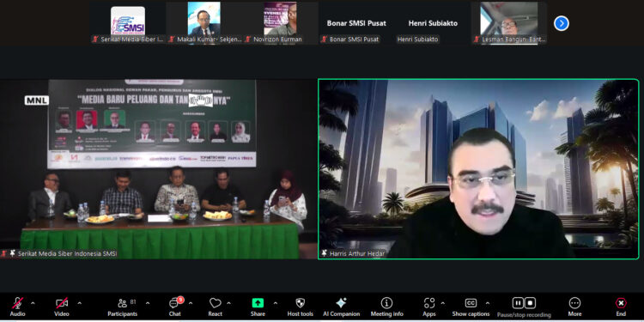The image size is (644, 322).
Task: Open the Apps panel
Action: point(429,307)
